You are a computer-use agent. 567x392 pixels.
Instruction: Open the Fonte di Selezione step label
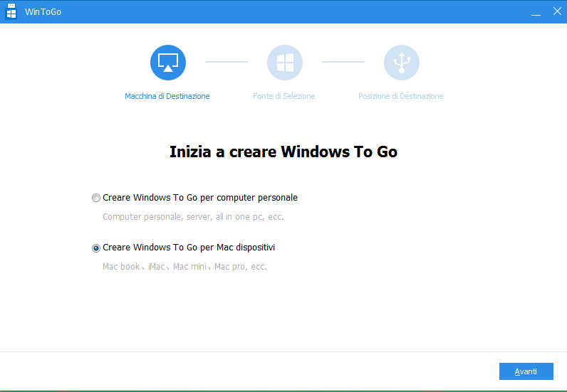point(284,96)
